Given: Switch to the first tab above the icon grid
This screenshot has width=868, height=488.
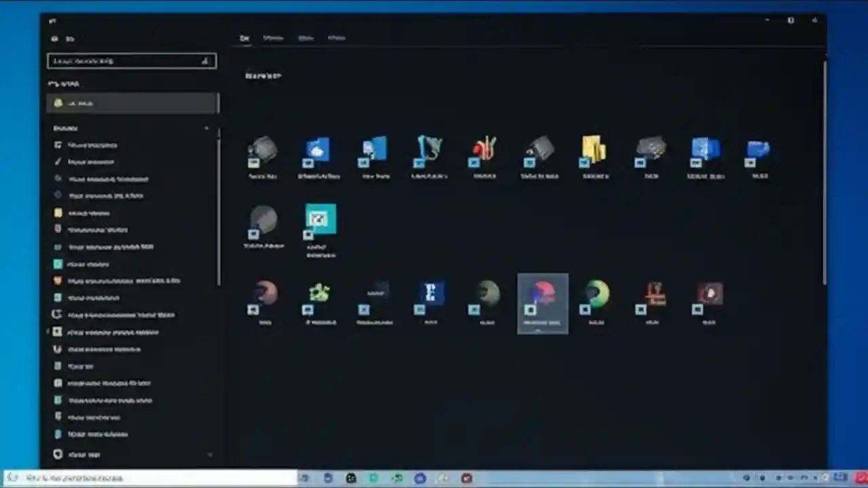Looking at the screenshot, I should [245, 38].
